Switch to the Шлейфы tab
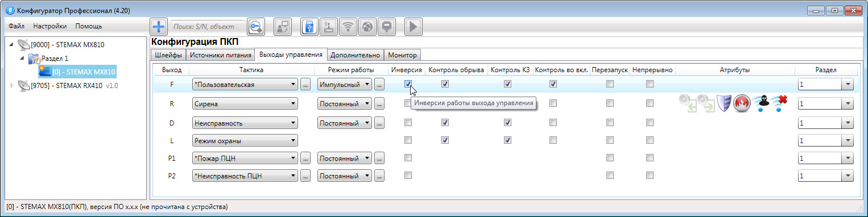 (168, 55)
